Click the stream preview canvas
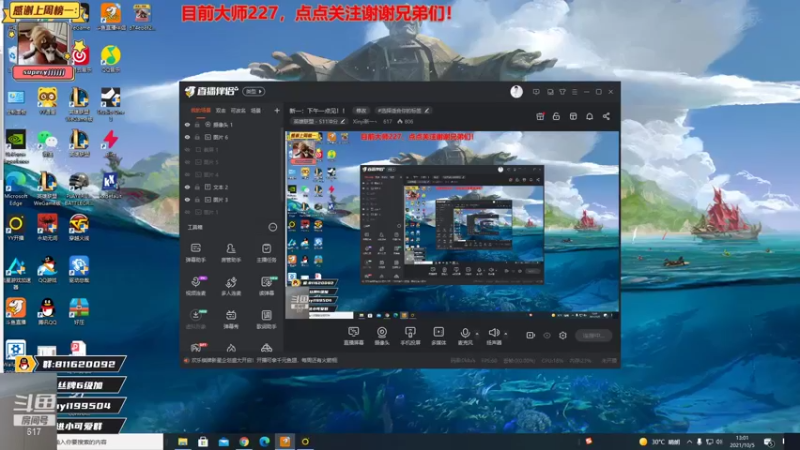The width and height of the screenshot is (800, 450). (452, 225)
